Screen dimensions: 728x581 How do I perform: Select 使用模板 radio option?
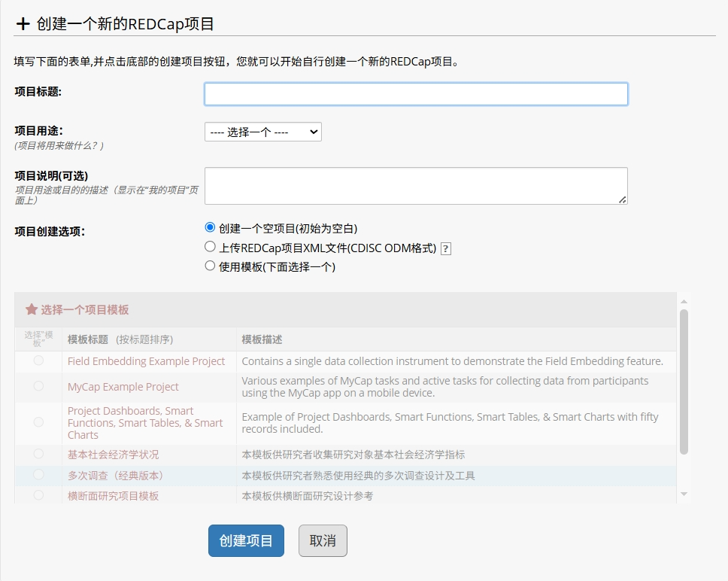pos(210,266)
